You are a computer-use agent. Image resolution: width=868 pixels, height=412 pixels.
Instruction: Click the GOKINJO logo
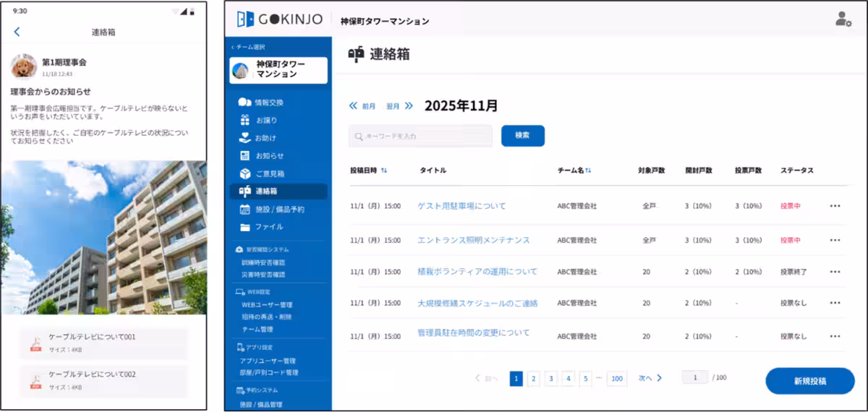[279, 20]
